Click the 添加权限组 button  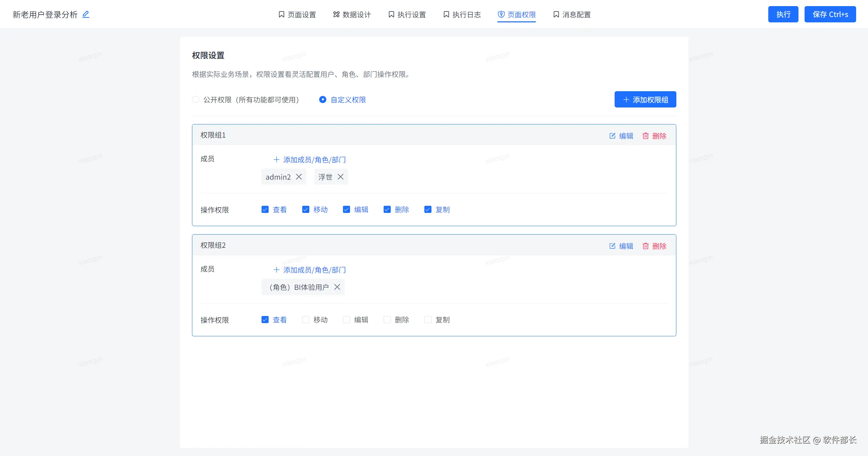point(645,99)
